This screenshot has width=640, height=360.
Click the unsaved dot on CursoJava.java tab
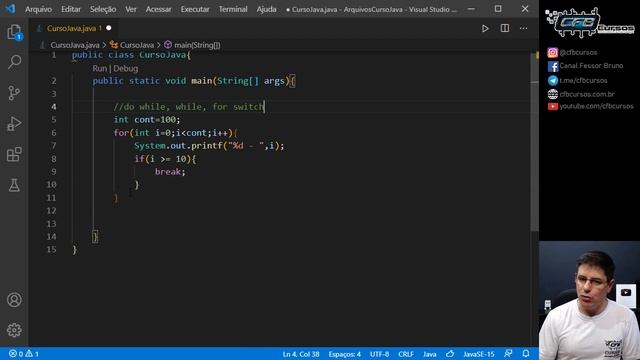109,28
